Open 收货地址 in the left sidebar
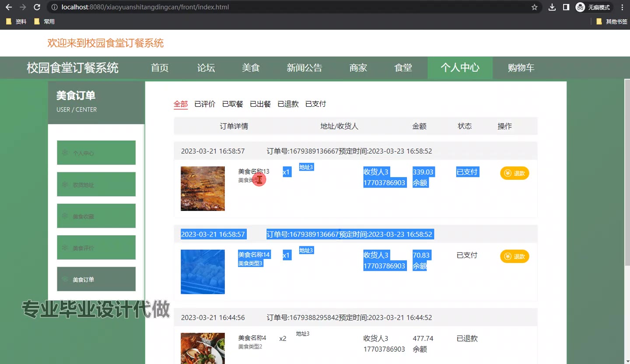Viewport: 630px width, 364px height. coord(96,185)
